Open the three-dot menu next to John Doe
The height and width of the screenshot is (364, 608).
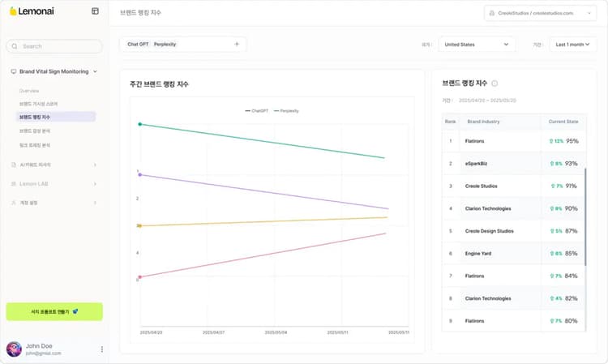[101, 349]
